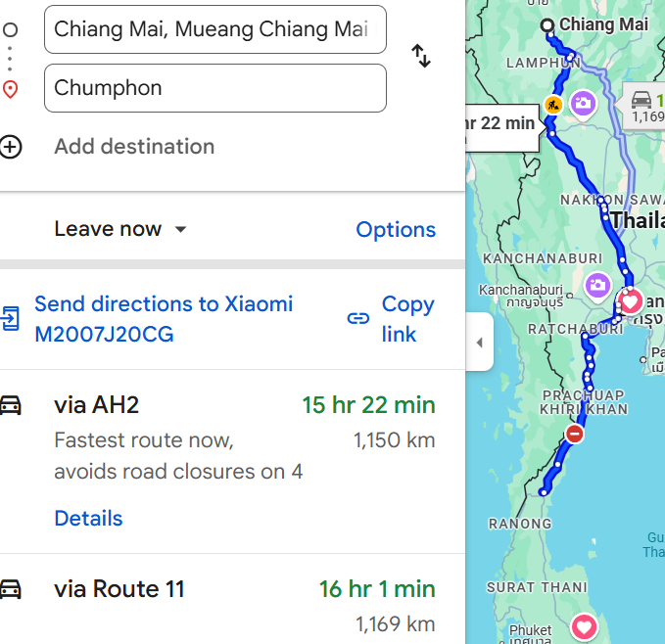Viewport: 665px width, 644px height.
Task: Open route Options
Action: pos(396,230)
